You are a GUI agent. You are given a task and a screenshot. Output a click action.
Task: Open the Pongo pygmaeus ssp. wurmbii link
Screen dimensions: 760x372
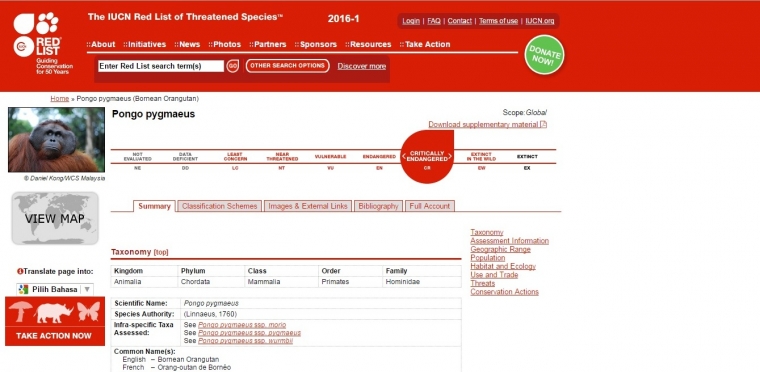[245, 341]
